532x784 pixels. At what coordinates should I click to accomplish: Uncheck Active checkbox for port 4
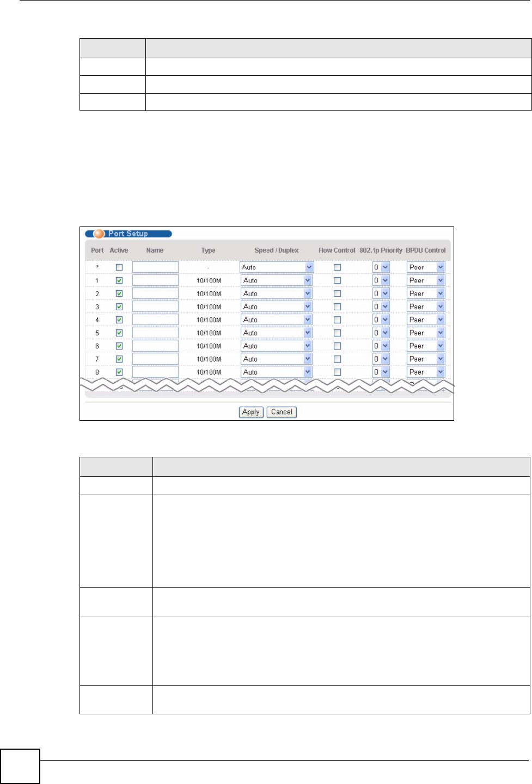[x=119, y=320]
